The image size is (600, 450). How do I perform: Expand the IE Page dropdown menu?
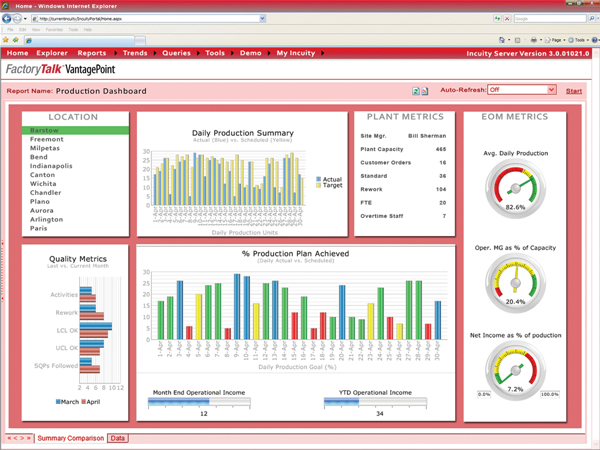(x=558, y=40)
